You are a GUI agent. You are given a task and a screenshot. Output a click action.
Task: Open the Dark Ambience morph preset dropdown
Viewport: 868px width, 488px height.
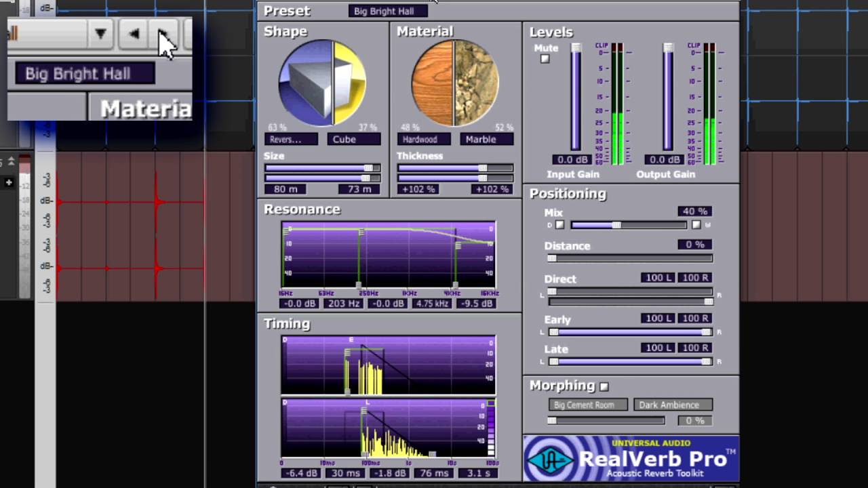click(673, 405)
